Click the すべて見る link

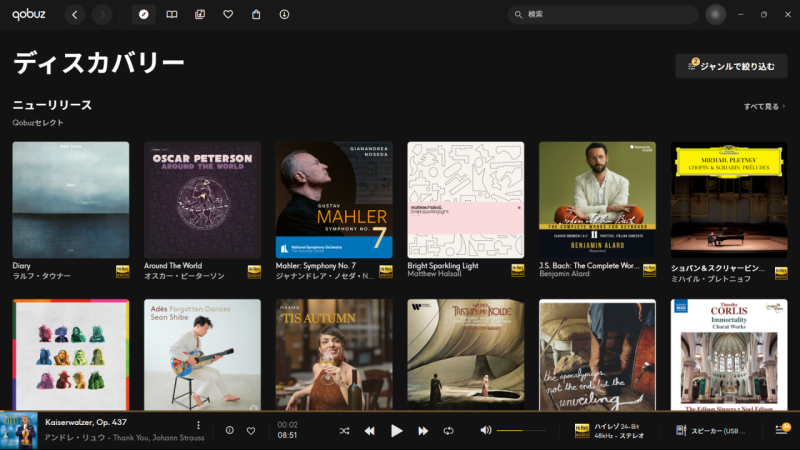(x=764, y=105)
